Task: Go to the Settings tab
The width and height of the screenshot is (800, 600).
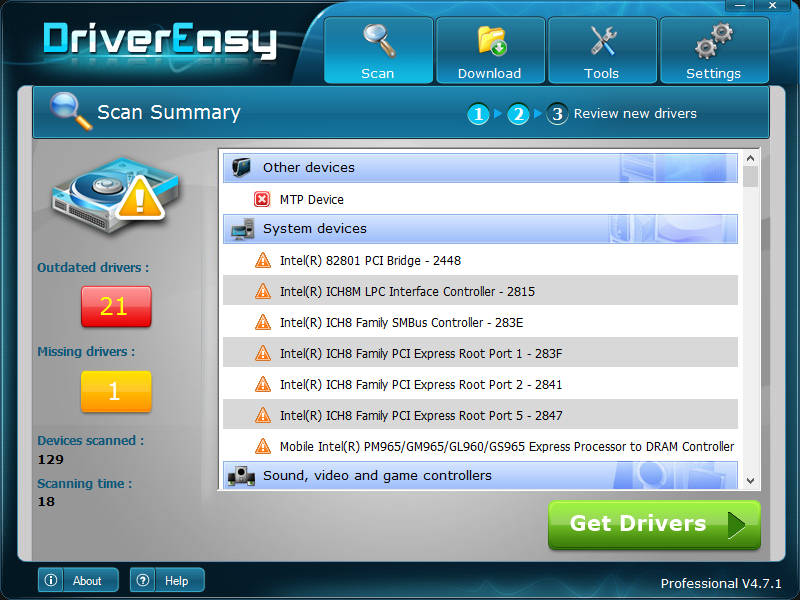Action: tap(714, 50)
